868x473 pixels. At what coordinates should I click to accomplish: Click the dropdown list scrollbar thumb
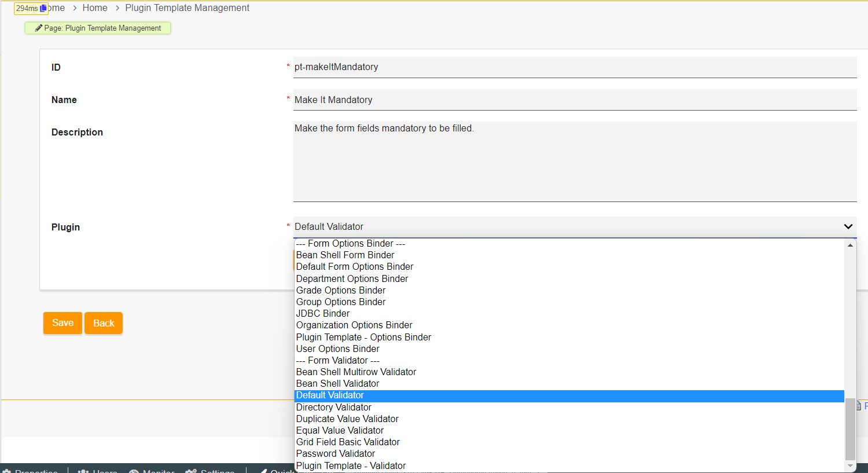[850, 429]
